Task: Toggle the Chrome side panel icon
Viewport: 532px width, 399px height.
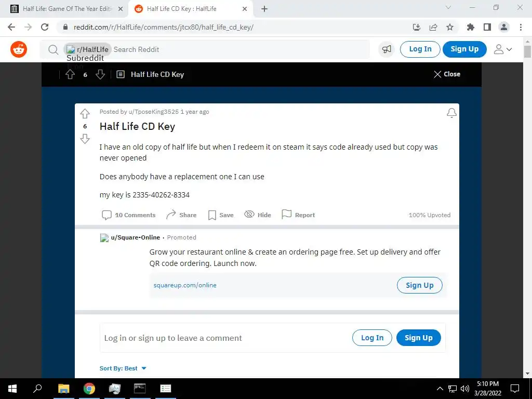Action: point(487,27)
